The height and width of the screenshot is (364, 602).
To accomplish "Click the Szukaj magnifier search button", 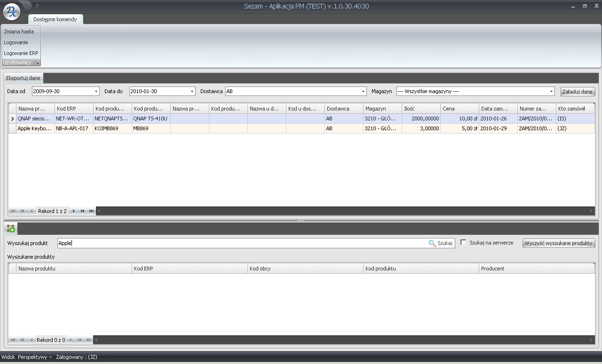I will coord(441,243).
